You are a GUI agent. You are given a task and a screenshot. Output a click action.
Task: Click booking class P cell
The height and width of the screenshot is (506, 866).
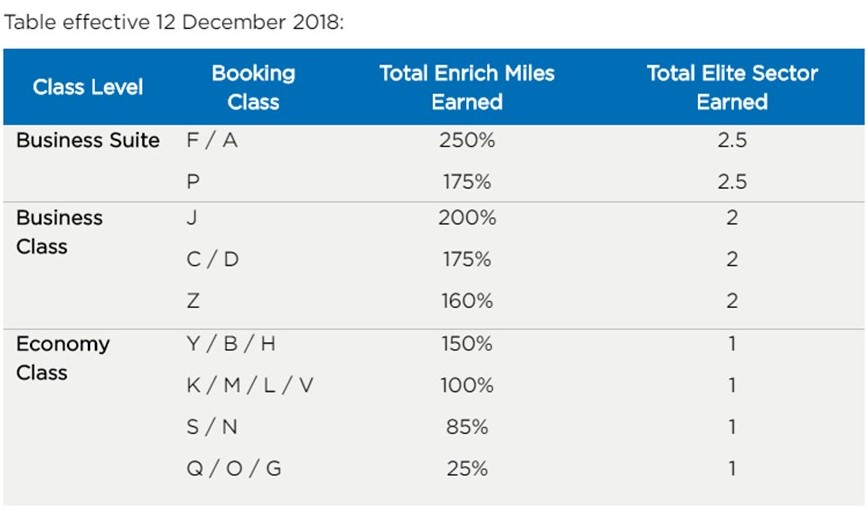tap(193, 182)
